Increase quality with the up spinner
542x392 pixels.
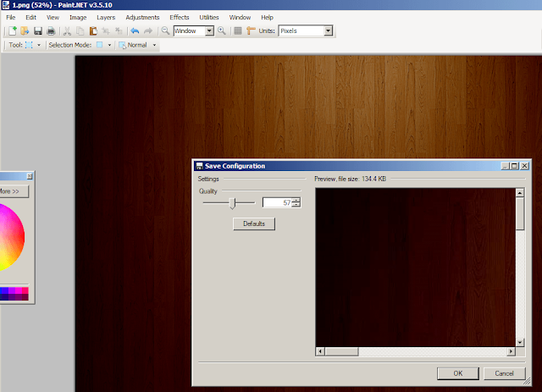(296, 200)
